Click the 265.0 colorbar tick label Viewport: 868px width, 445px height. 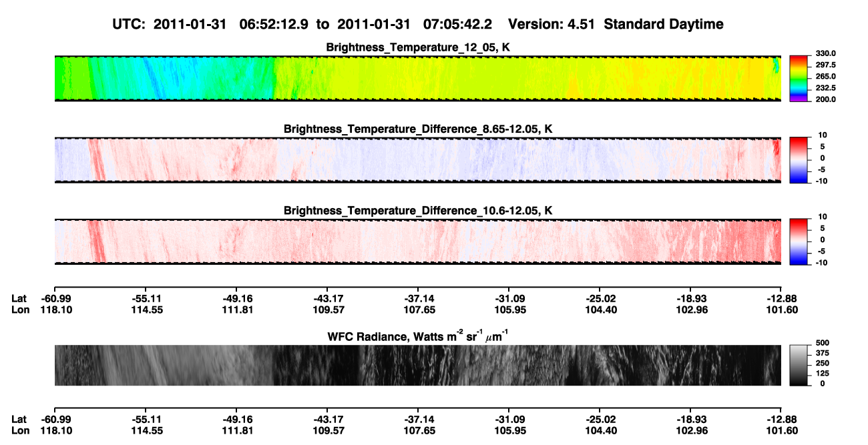(x=826, y=77)
